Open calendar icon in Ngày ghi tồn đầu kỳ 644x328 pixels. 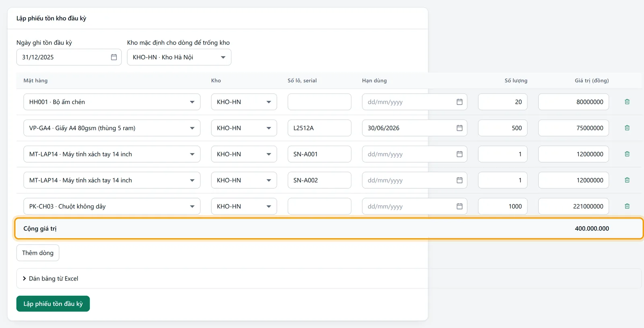coord(114,57)
